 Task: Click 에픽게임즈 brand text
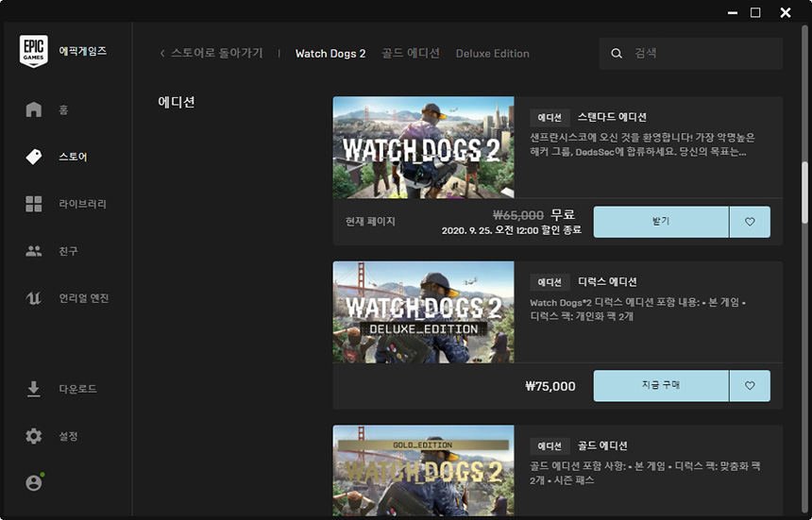[x=83, y=51]
